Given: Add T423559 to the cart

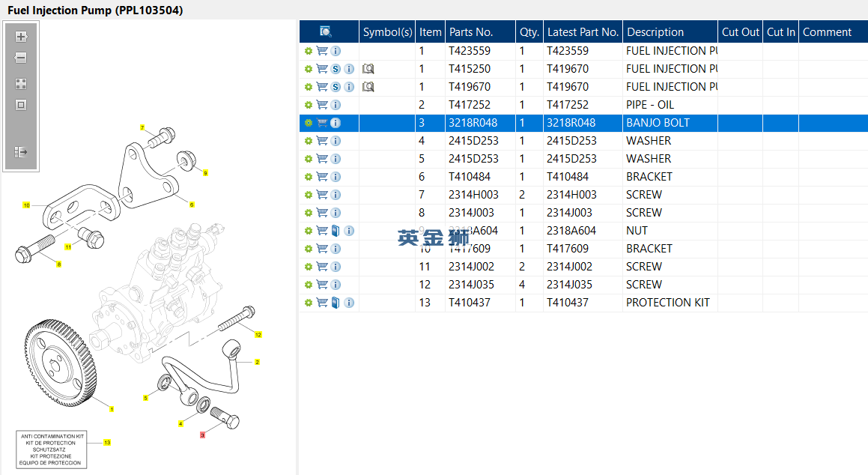Looking at the screenshot, I should 322,51.
